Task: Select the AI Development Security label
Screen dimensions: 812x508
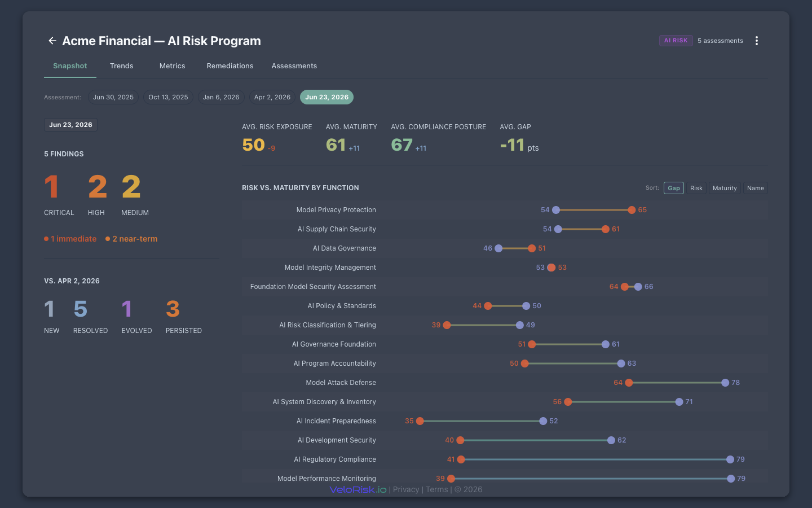Action: click(x=337, y=440)
